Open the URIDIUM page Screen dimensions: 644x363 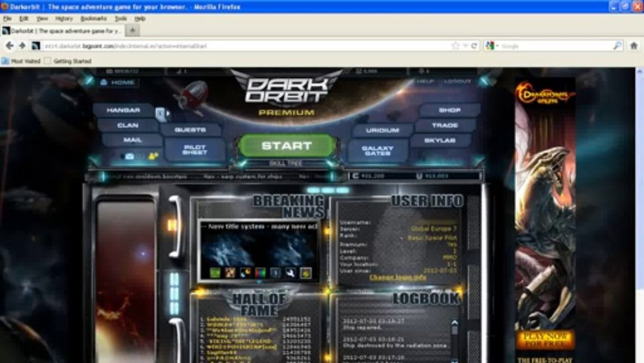click(x=383, y=130)
